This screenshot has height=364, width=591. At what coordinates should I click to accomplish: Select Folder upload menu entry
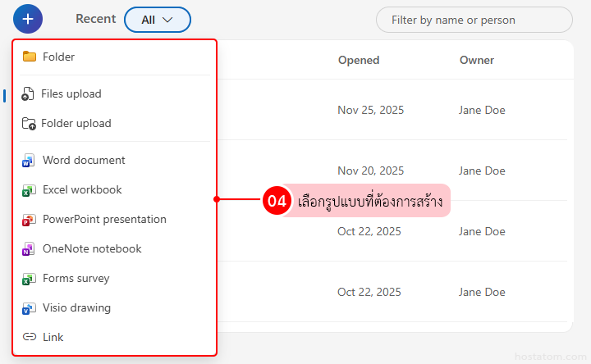115,123
